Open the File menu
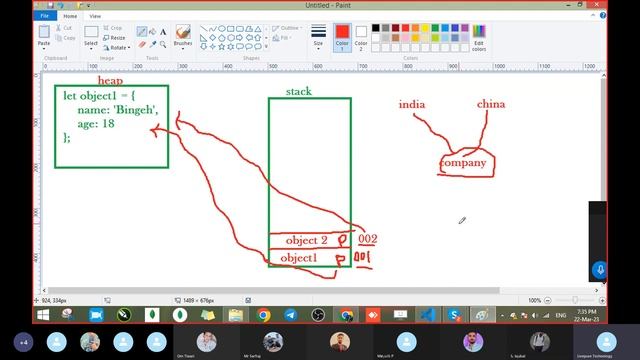The image size is (640, 360). click(x=45, y=16)
